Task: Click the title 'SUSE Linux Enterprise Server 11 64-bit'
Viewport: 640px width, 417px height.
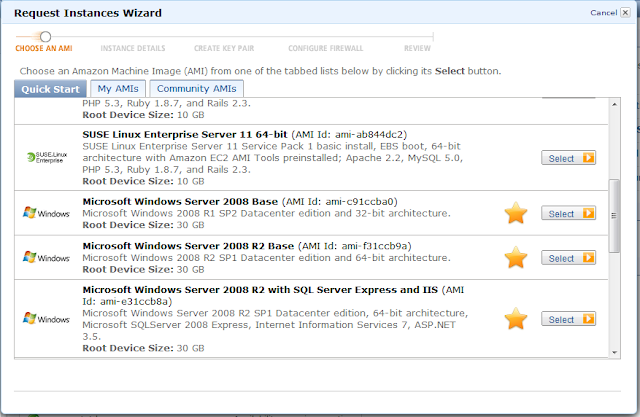Action: coord(185,135)
